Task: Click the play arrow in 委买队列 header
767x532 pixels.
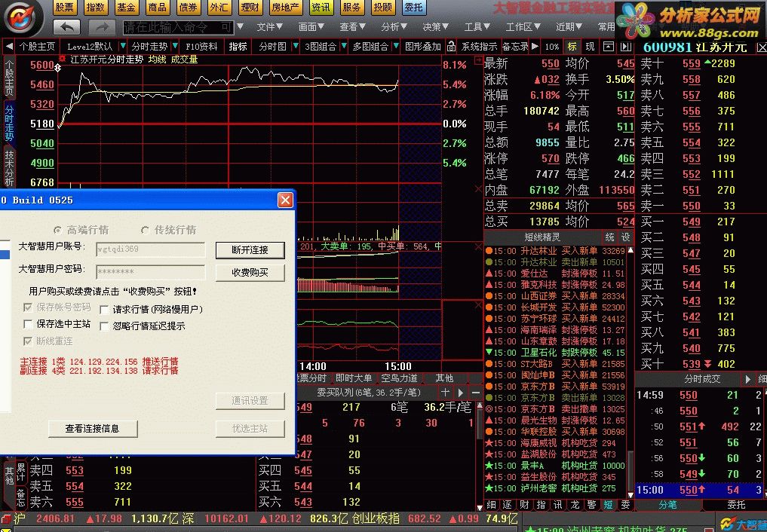Action: click(460, 393)
